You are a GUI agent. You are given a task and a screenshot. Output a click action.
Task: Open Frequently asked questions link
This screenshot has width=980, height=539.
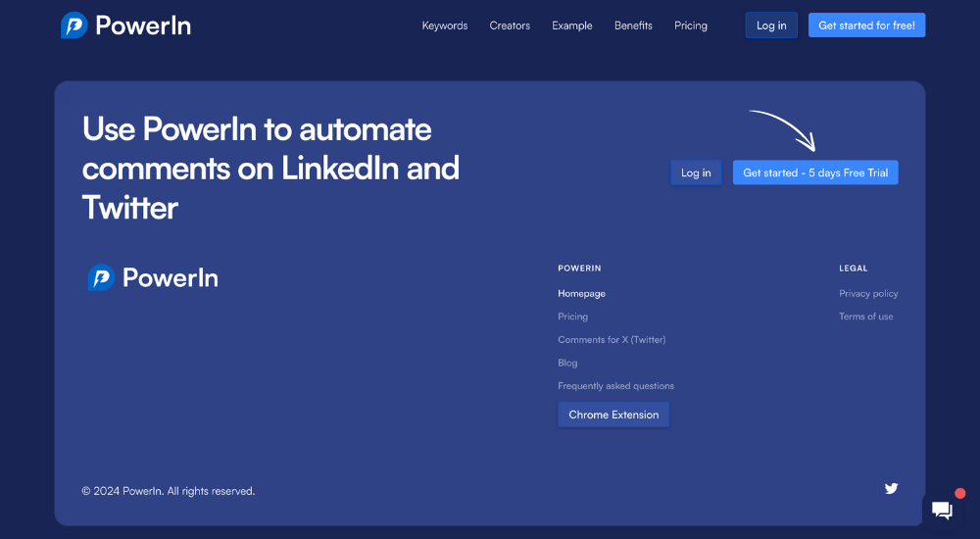615,386
